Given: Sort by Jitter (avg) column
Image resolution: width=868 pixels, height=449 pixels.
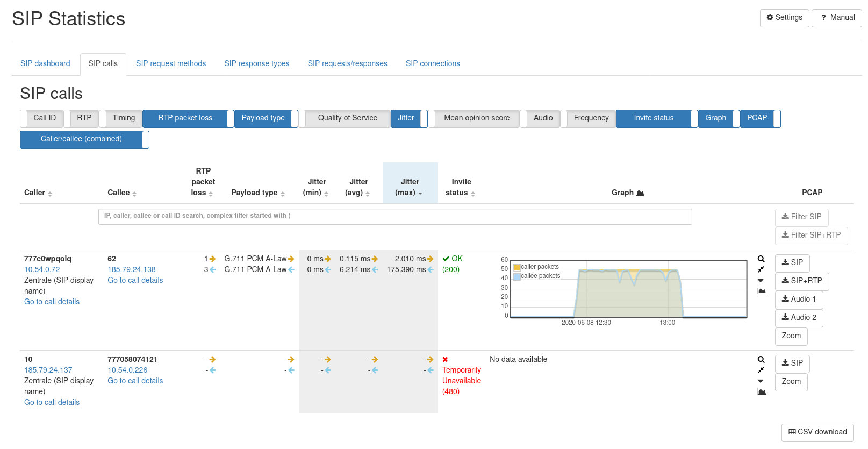Looking at the screenshot, I should click(368, 194).
